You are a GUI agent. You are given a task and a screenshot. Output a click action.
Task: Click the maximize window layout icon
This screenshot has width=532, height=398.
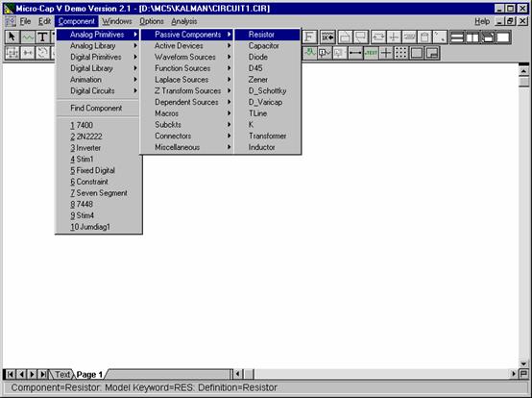click(503, 37)
